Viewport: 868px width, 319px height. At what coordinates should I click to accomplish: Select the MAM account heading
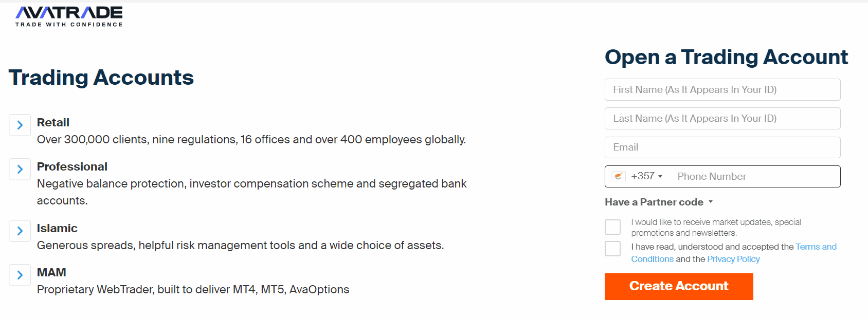click(51, 272)
